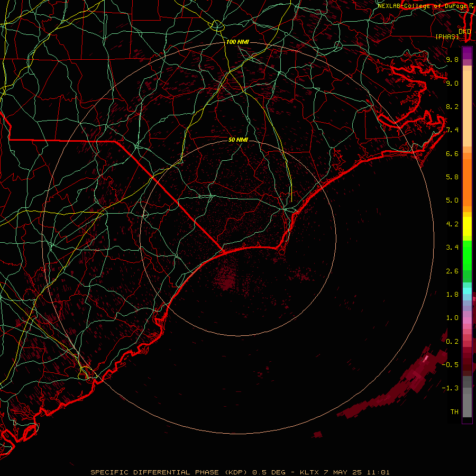
Task: Click the "TH" label beside the color scale
Action: 454,412
